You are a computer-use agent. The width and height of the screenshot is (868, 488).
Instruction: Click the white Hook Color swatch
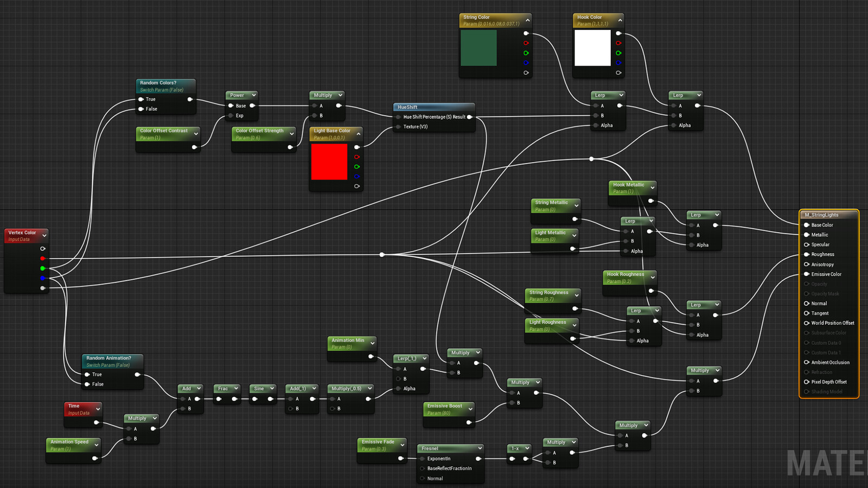pyautogui.click(x=592, y=48)
